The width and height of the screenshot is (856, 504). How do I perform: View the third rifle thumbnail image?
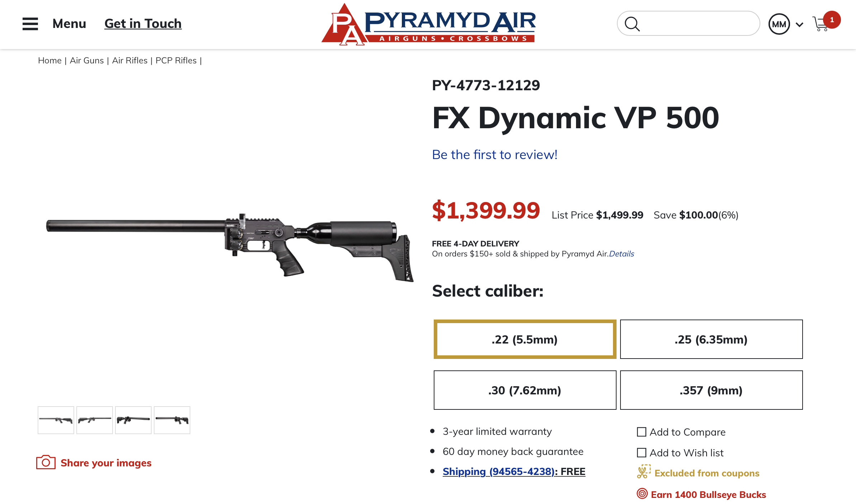pos(133,420)
